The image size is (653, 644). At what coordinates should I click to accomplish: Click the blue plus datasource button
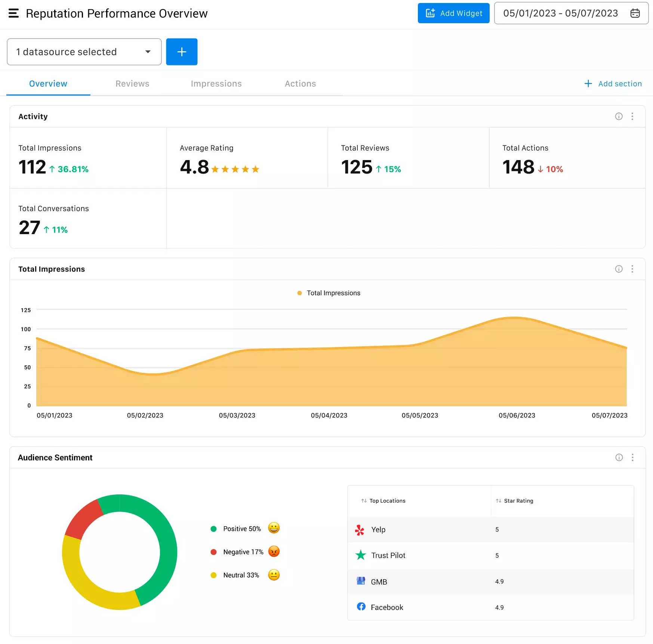[x=182, y=52]
